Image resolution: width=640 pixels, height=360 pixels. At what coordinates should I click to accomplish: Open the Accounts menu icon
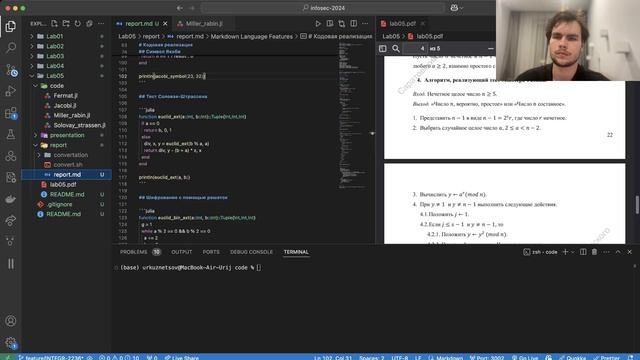click(x=11, y=321)
